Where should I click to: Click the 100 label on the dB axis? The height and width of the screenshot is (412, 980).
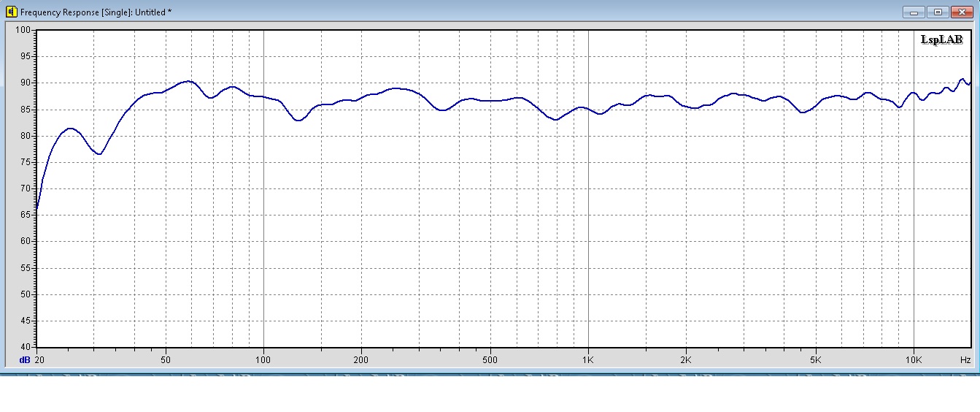pyautogui.click(x=25, y=30)
